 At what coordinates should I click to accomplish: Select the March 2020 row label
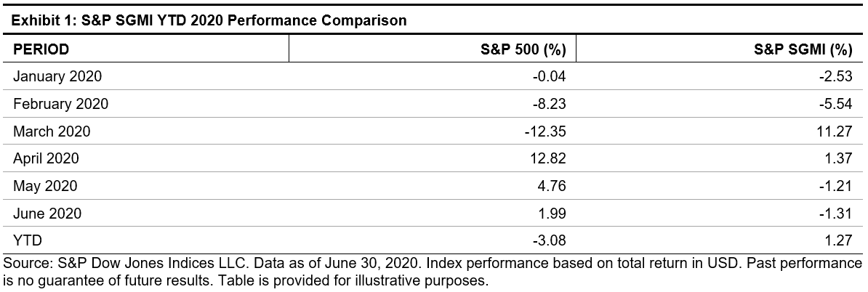[x=52, y=131]
